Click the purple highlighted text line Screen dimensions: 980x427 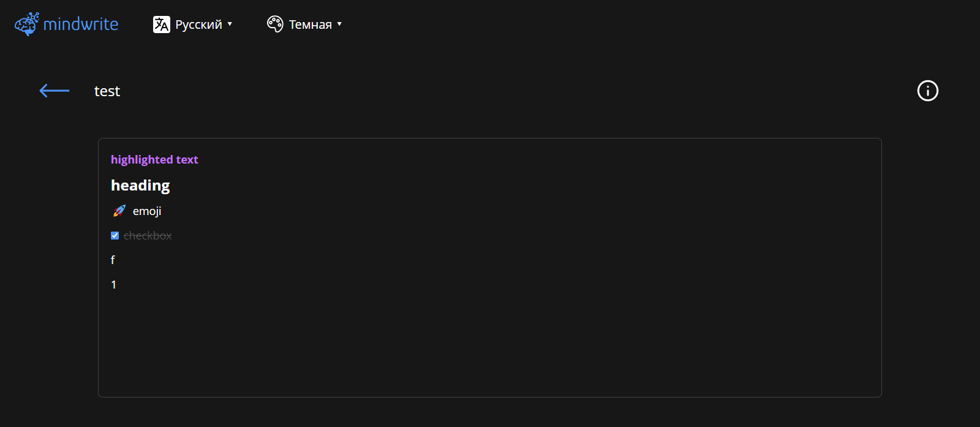coord(154,159)
